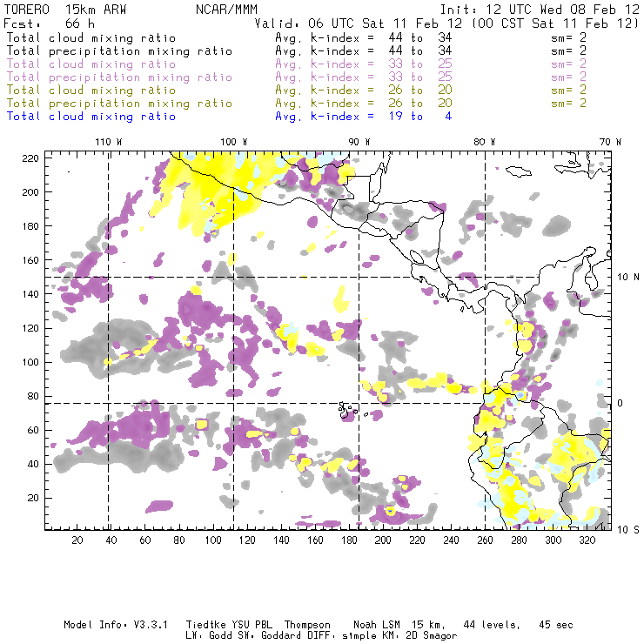Click the "90 W" longitude label
Viewport: 644px width, 644px height.
point(359,142)
